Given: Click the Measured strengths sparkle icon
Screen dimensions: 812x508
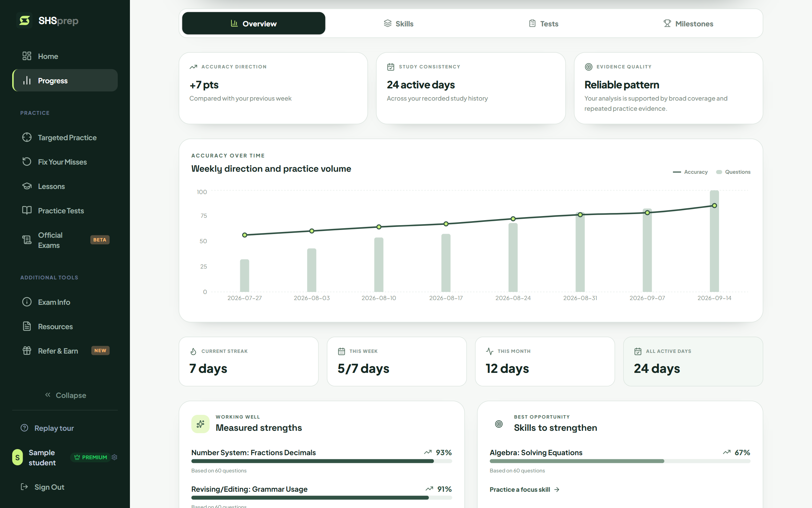Looking at the screenshot, I should click(x=200, y=424).
